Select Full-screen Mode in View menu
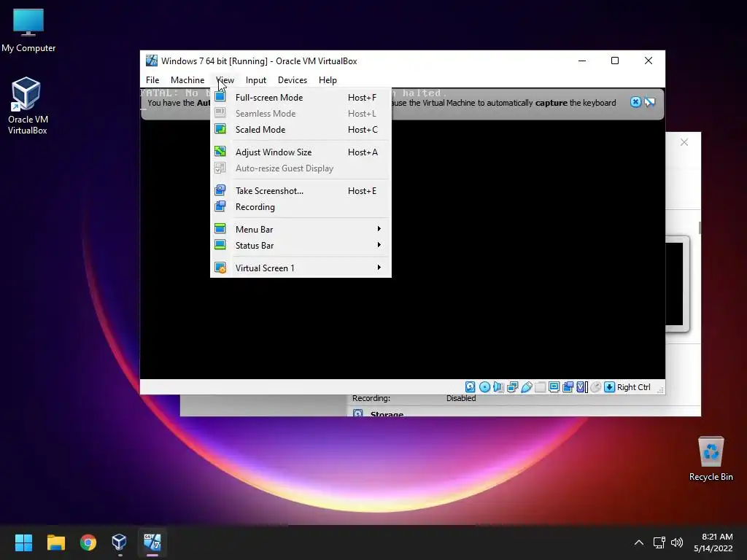 tap(301, 97)
